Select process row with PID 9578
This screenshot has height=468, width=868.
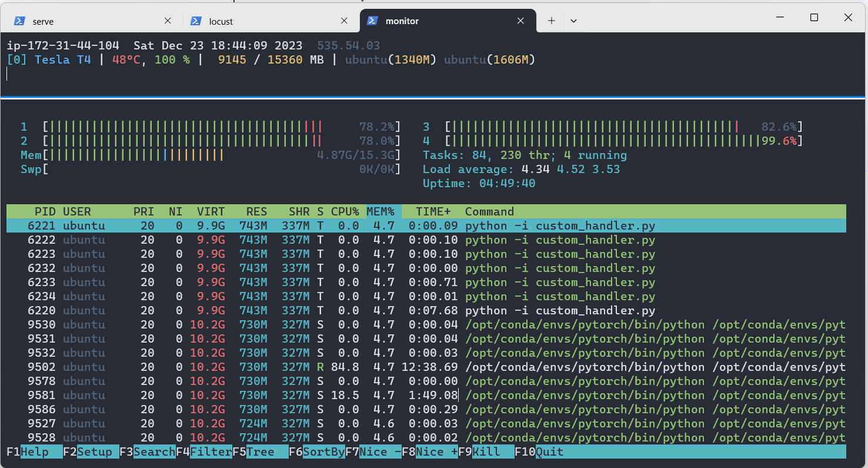[x=426, y=381]
